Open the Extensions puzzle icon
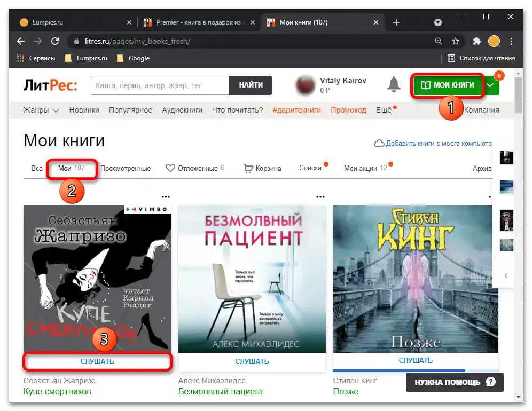 tap(476, 42)
